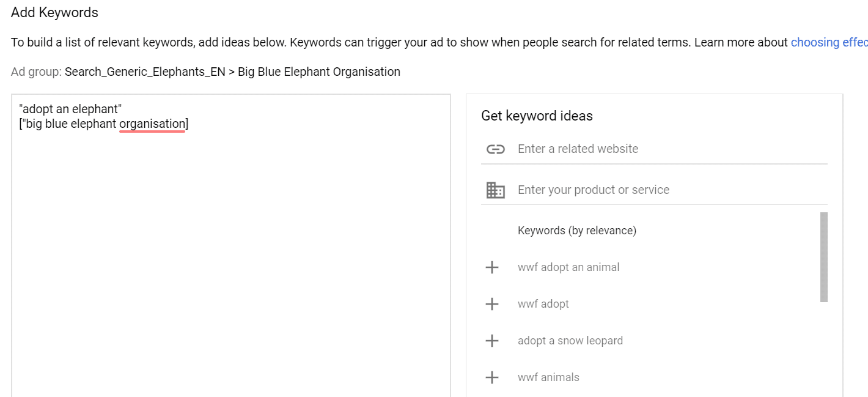The height and width of the screenshot is (397, 868).
Task: Click the misspelled word 'organisation' underlined in red
Action: click(x=152, y=124)
